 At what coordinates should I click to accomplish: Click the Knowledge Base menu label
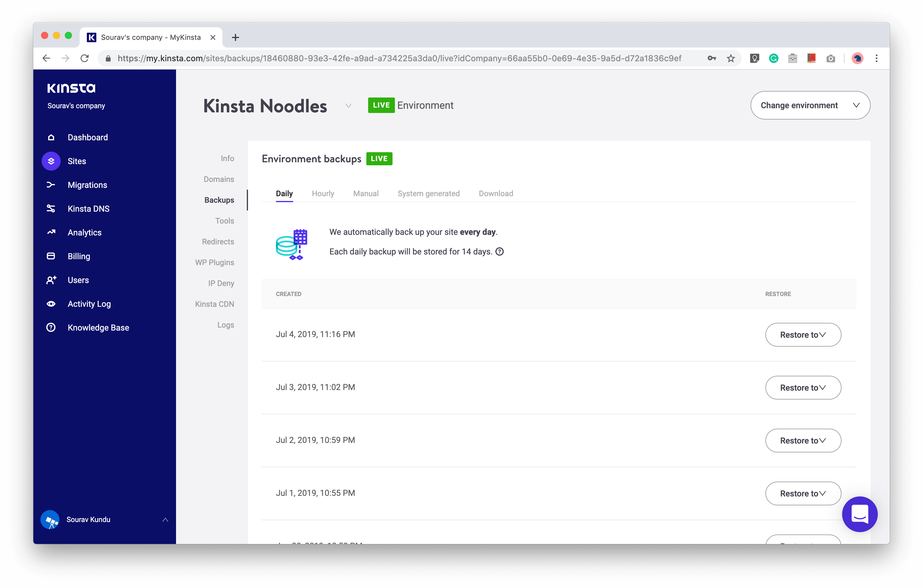98,327
